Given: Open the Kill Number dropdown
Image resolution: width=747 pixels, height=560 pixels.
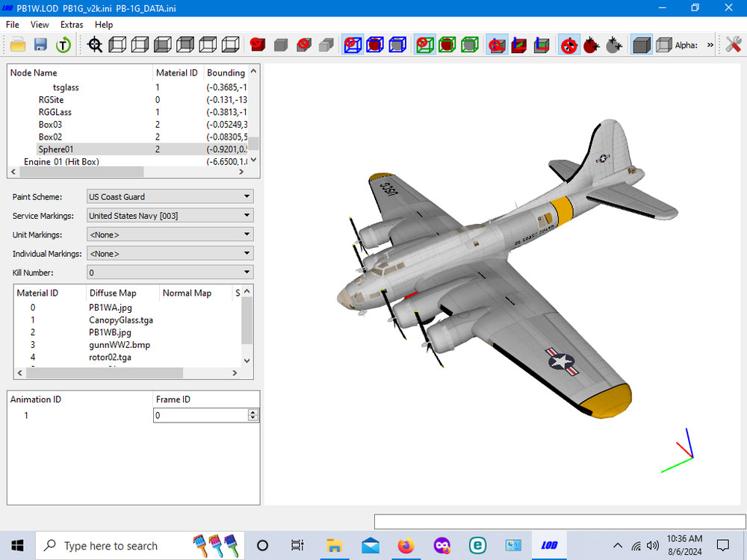Looking at the screenshot, I should (170, 273).
